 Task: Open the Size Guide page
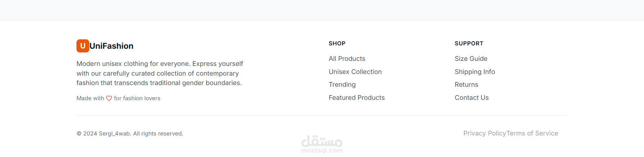coord(471,59)
